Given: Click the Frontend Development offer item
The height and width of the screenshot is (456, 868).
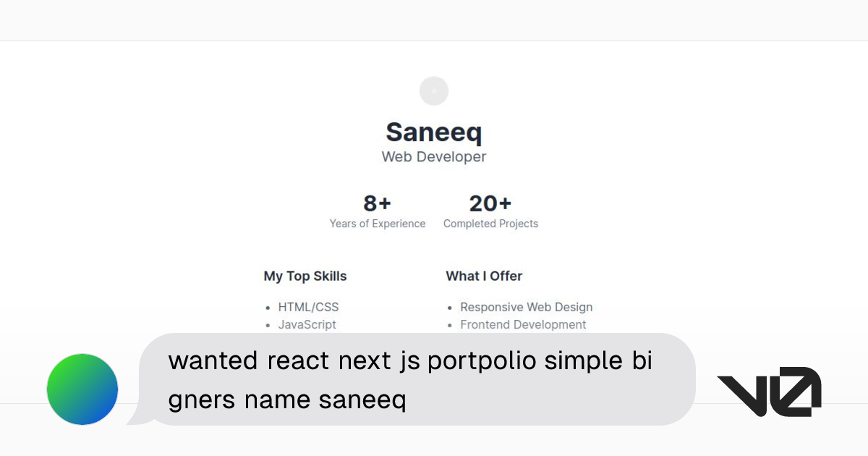Looking at the screenshot, I should 523,324.
